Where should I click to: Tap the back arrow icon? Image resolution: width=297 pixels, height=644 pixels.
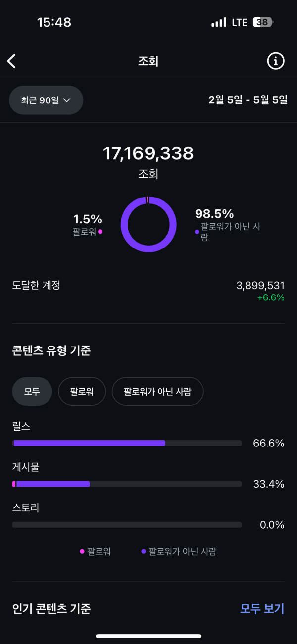(12, 61)
